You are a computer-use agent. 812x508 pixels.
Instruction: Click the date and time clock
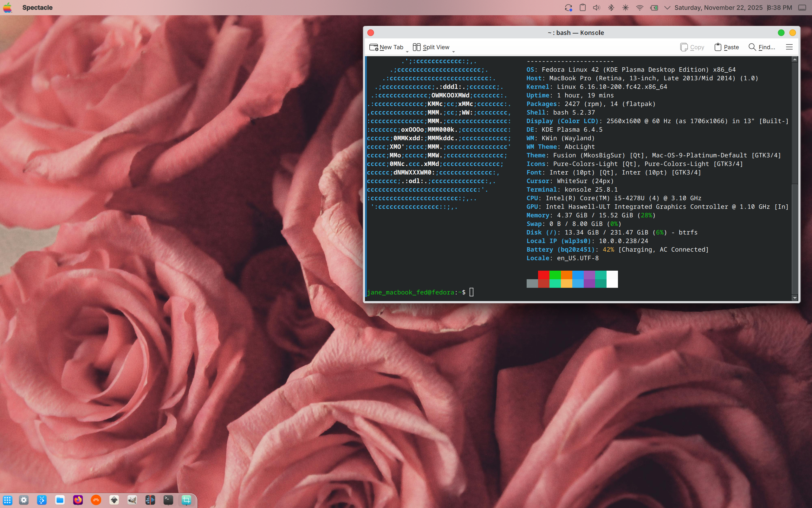pos(733,8)
